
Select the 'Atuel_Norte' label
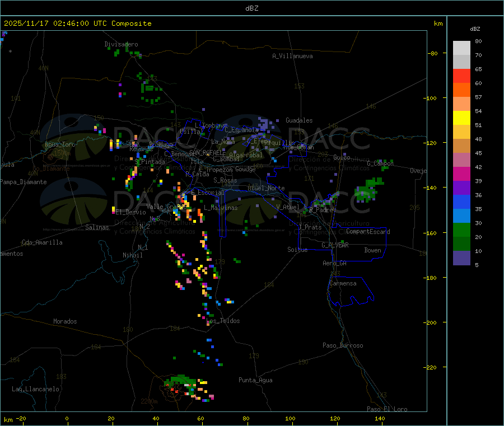(266, 188)
